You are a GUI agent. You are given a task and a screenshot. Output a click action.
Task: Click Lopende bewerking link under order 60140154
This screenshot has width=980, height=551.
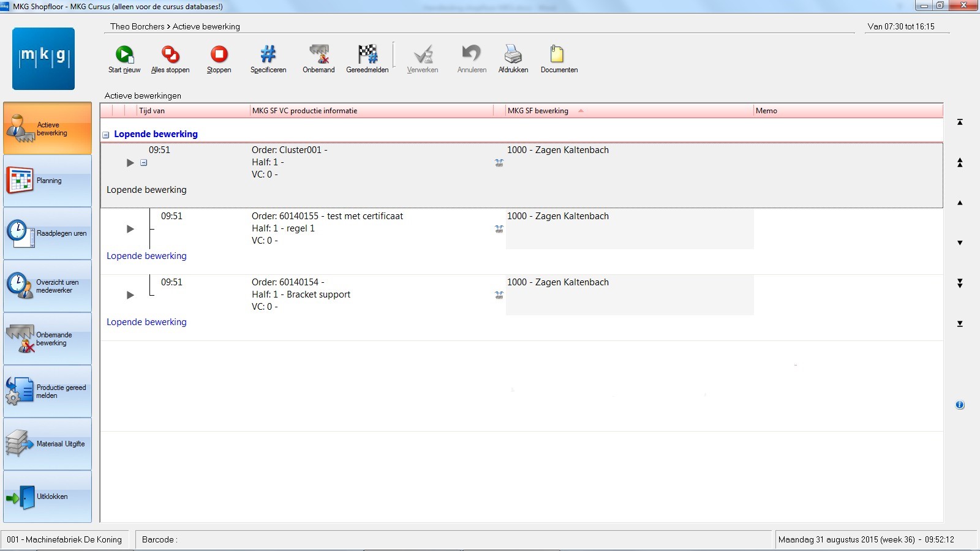(146, 322)
